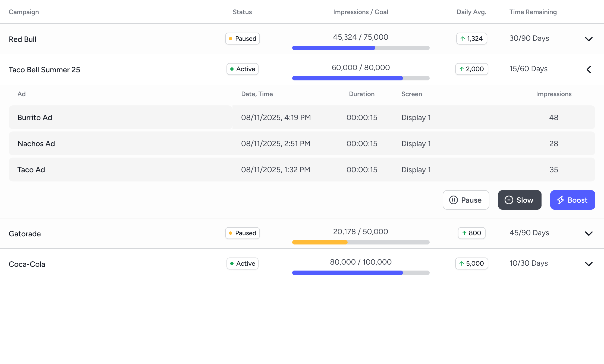
Task: Click the green status dot on Coca-Cola's Active badge
Action: [x=232, y=263]
